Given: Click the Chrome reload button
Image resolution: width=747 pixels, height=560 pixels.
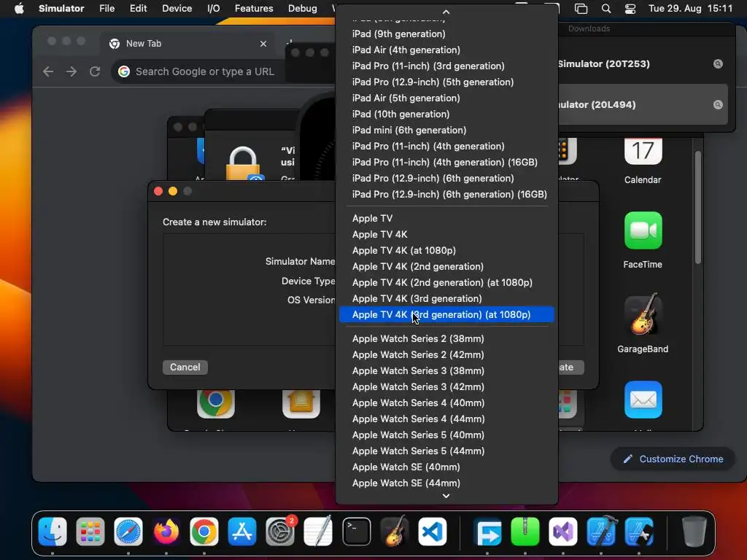Looking at the screenshot, I should pyautogui.click(x=95, y=71).
